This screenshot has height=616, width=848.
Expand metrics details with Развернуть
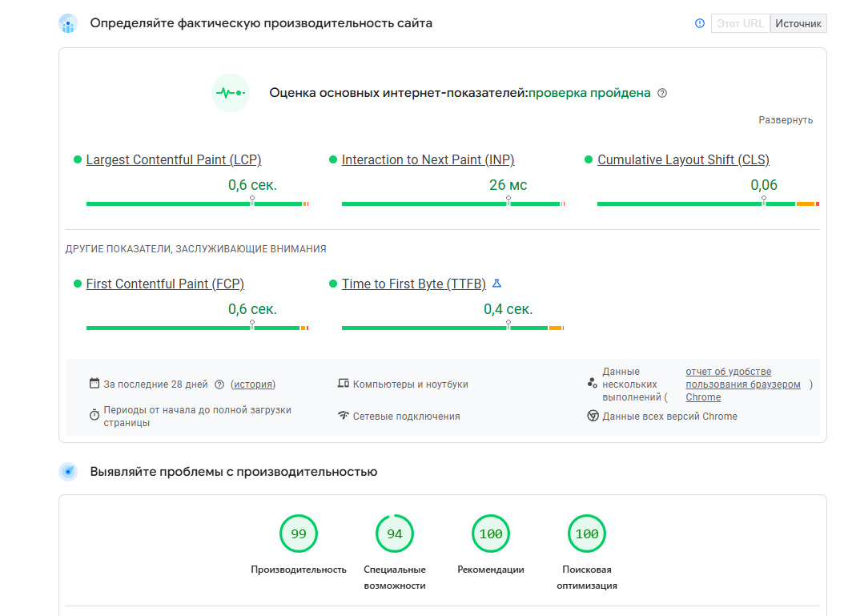click(786, 120)
